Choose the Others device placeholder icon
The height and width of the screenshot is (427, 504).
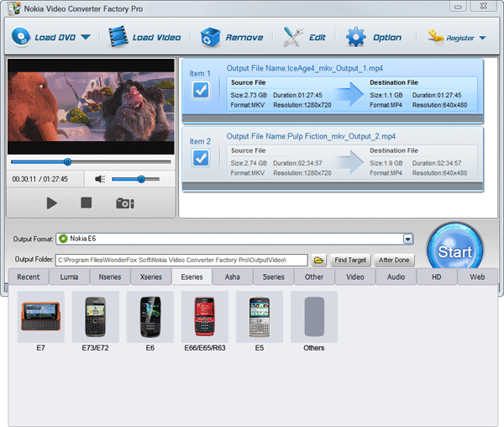(314, 317)
